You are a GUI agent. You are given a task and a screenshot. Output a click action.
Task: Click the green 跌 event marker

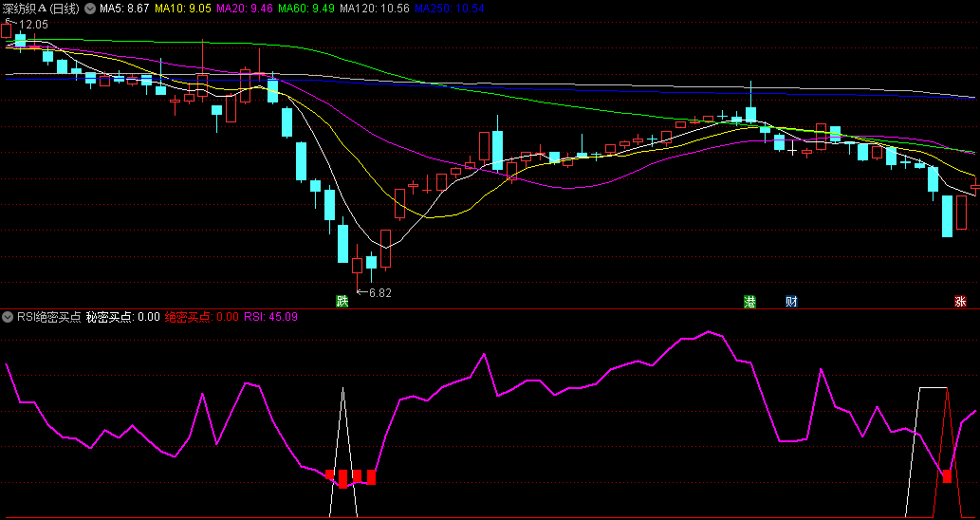[x=342, y=302]
